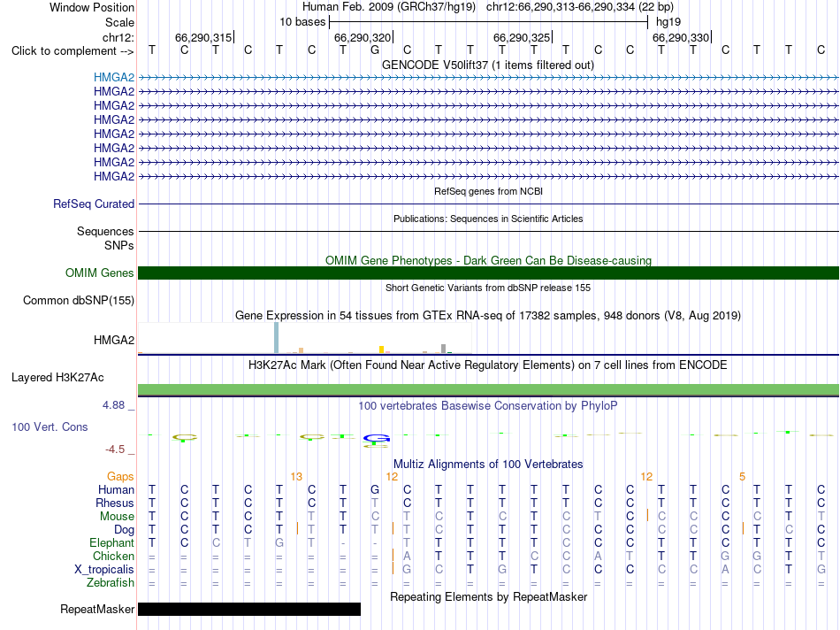Click the 'Click to complement -->' label
Screen dimensions: 840x630
click(x=73, y=51)
